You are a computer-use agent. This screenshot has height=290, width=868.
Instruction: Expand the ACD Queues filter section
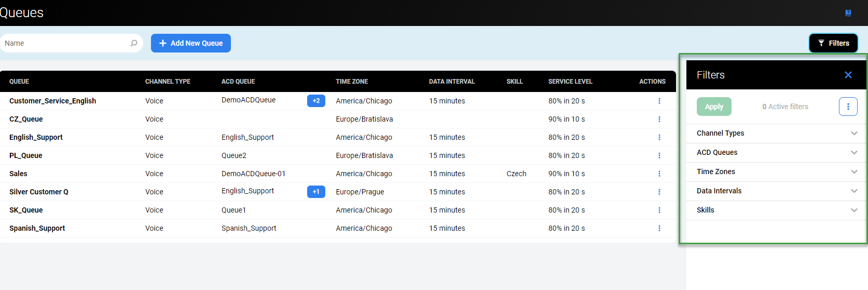click(776, 152)
